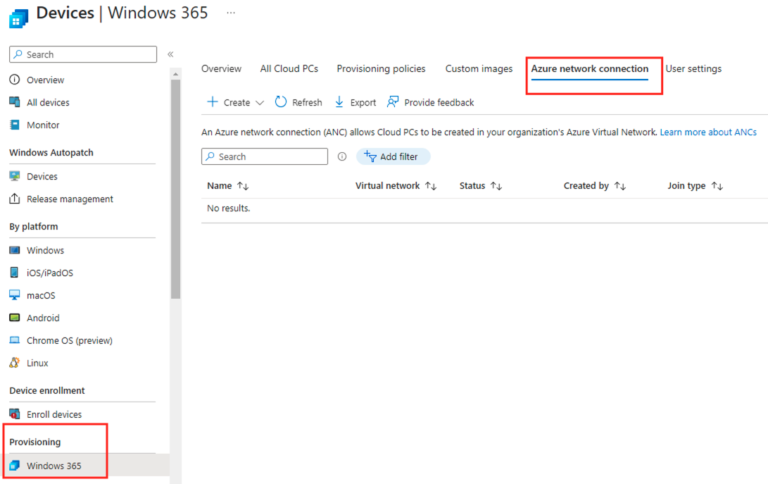Screen dimensions: 768x484
Task: Click the Release management upload icon
Action: pyautogui.click(x=15, y=198)
